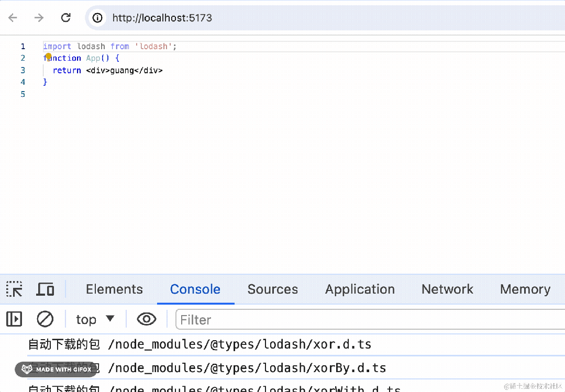Screen dimensions: 565x392
Task: Toggle the device toolbar icon
Action: (x=45, y=289)
